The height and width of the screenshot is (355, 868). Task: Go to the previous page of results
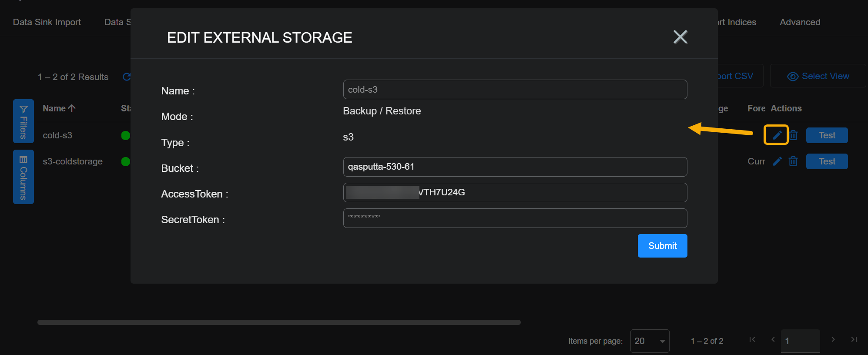point(773,339)
